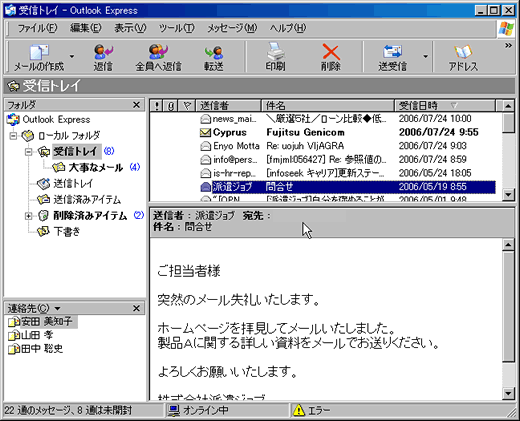Sort by 送信者 column header

[228, 106]
